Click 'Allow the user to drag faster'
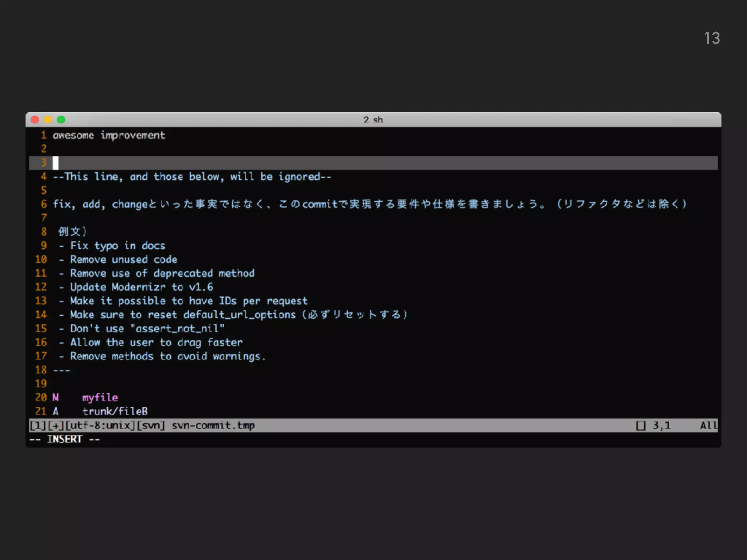This screenshot has height=560, width=747. (x=156, y=343)
